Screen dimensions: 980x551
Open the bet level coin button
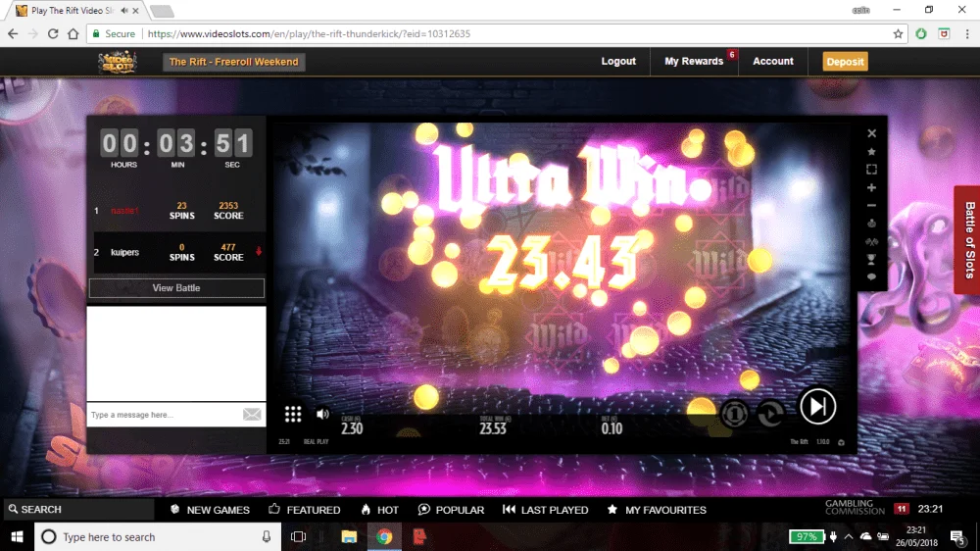point(734,414)
